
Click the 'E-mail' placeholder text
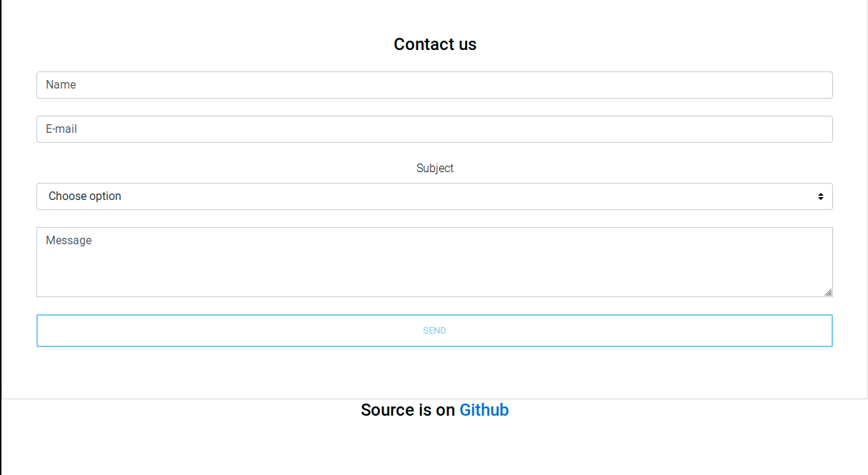pos(61,129)
